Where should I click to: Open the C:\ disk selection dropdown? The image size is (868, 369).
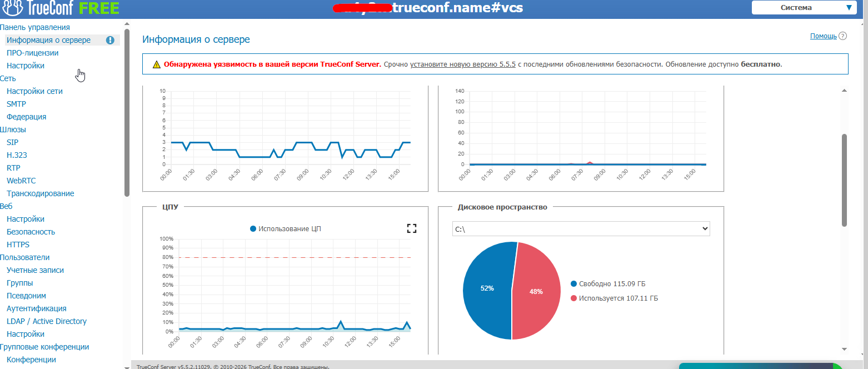(581, 228)
